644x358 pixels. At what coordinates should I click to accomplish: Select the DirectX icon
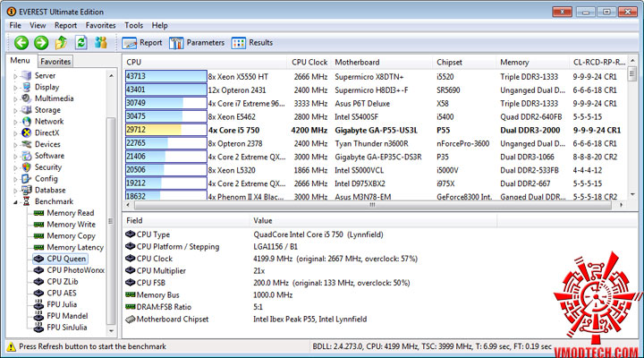pyautogui.click(x=26, y=132)
